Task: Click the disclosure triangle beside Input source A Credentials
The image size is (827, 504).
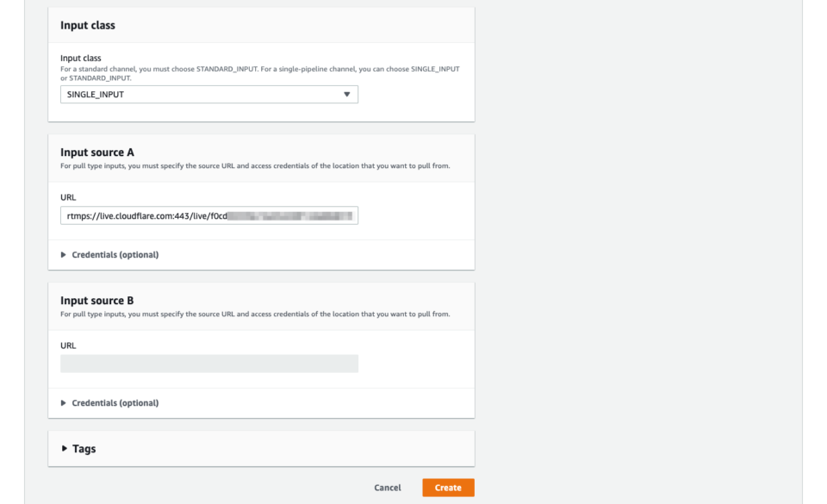Action: pyautogui.click(x=64, y=254)
